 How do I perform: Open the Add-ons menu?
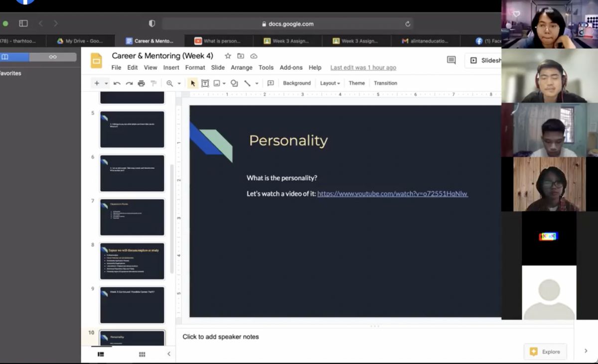291,68
